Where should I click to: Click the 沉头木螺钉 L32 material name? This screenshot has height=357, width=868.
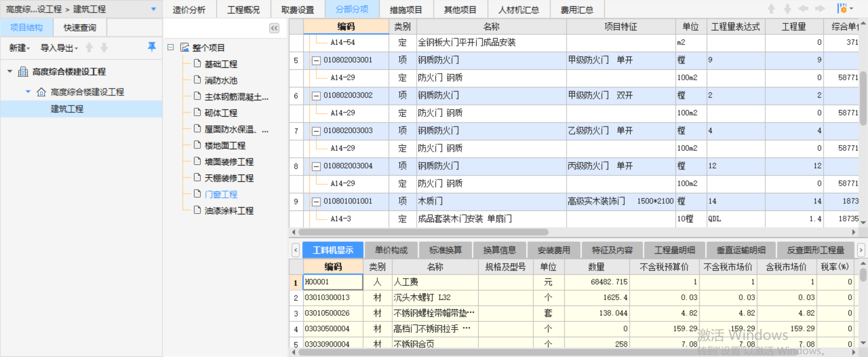point(422,297)
